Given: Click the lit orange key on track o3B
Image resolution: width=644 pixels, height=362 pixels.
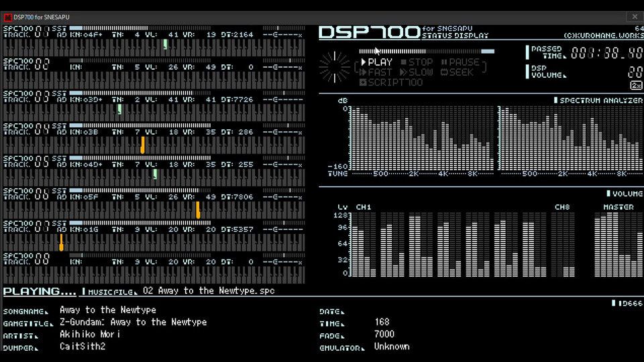Looking at the screenshot, I should pyautogui.click(x=142, y=145).
